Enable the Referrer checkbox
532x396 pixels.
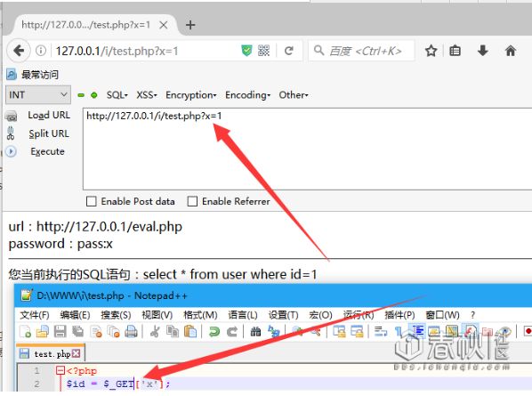click(x=192, y=201)
